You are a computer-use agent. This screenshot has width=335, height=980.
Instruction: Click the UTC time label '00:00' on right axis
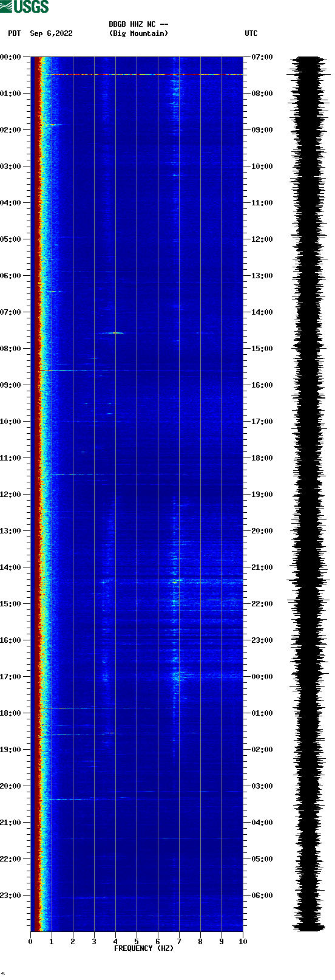pyautogui.click(x=262, y=677)
